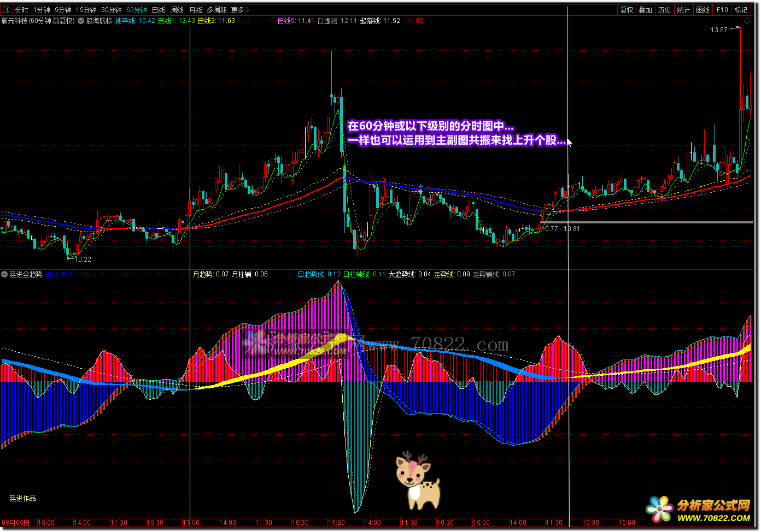Click the 廷进作品 label in sub-chart

pos(23,498)
